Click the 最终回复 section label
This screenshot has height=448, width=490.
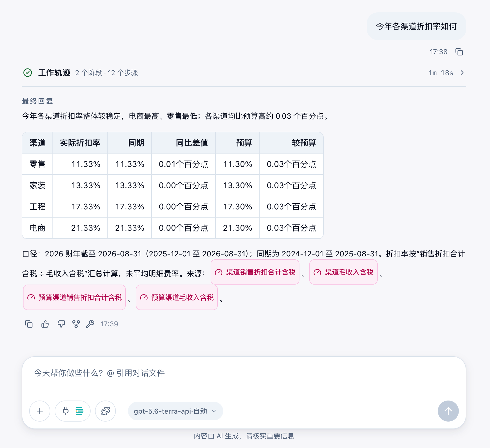37,101
